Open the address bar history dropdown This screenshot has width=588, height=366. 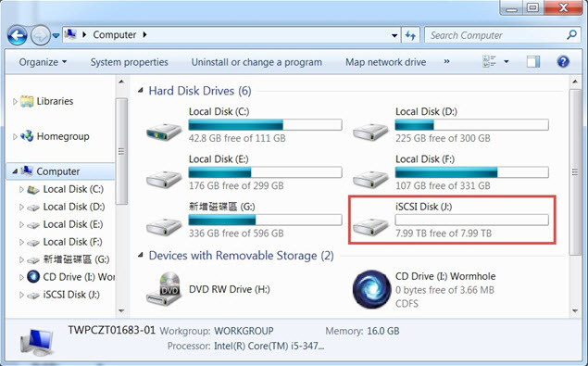(x=394, y=35)
